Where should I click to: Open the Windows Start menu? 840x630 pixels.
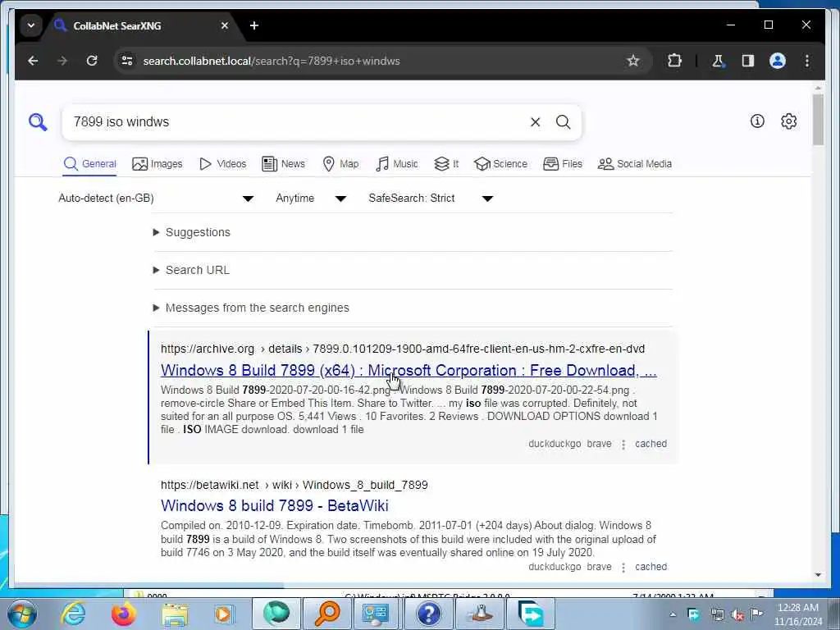tap(22, 614)
